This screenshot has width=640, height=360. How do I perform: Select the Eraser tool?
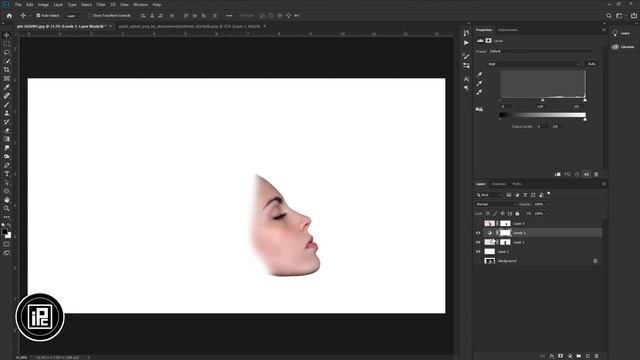[x=7, y=131]
